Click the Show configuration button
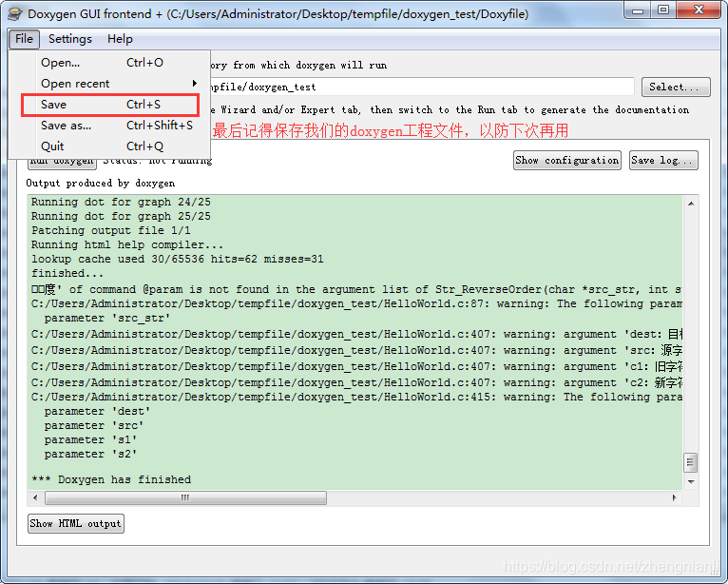Image resolution: width=728 pixels, height=584 pixels. pos(566,161)
